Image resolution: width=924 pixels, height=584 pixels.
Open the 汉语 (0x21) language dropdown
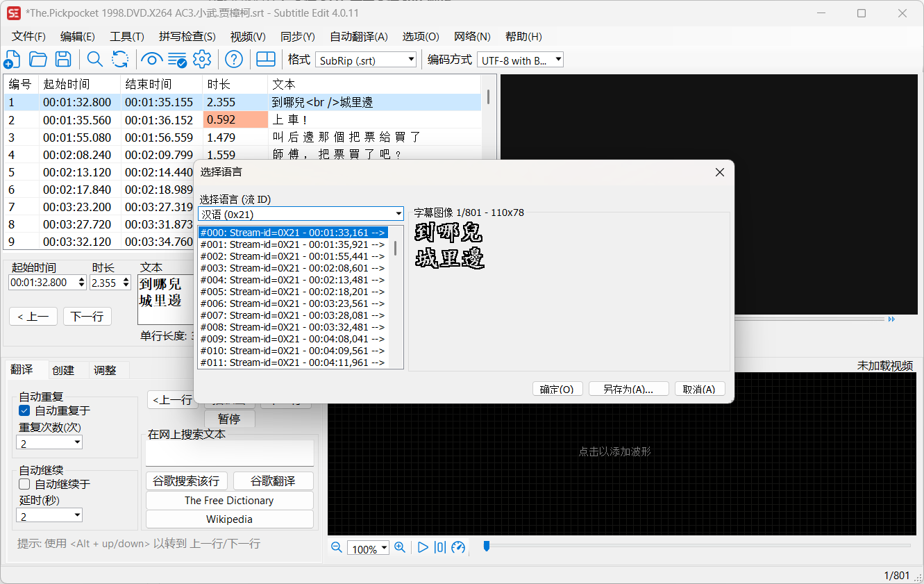(x=398, y=213)
